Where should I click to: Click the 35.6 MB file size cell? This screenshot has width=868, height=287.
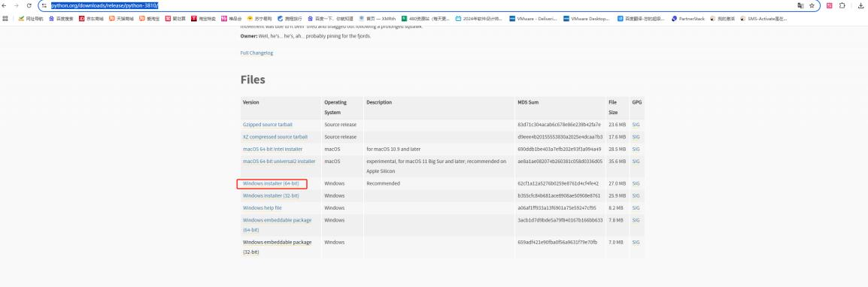point(618,162)
